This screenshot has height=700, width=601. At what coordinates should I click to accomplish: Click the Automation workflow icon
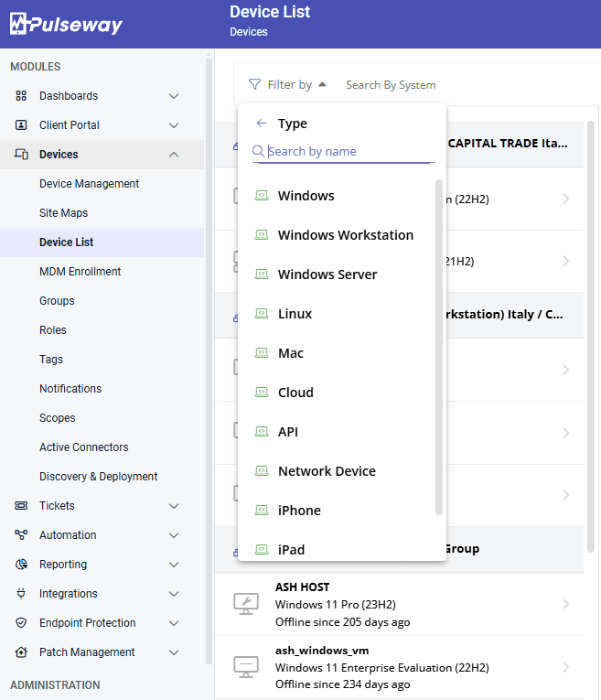(21, 534)
